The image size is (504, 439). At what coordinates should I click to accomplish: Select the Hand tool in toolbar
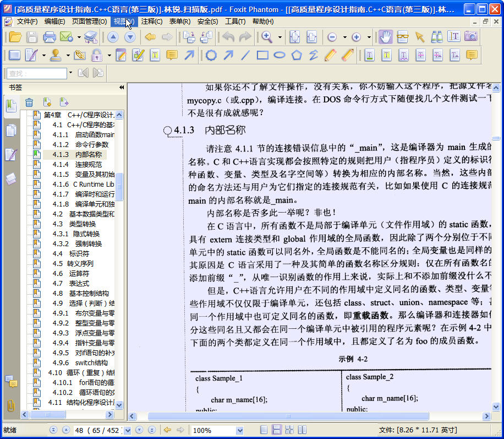[x=385, y=37]
